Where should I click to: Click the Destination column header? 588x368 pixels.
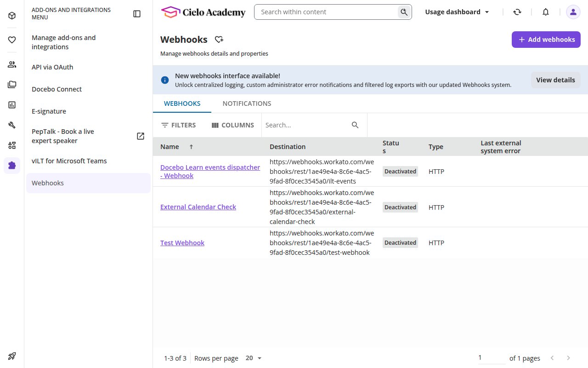[288, 147]
